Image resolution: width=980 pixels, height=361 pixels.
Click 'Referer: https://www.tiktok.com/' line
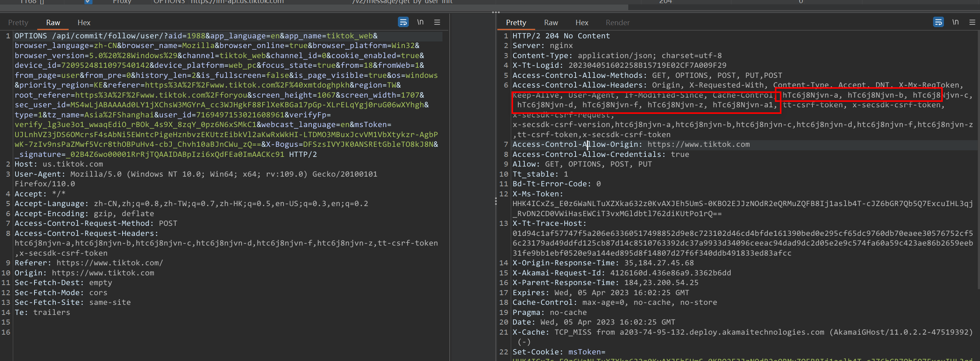[89, 263]
